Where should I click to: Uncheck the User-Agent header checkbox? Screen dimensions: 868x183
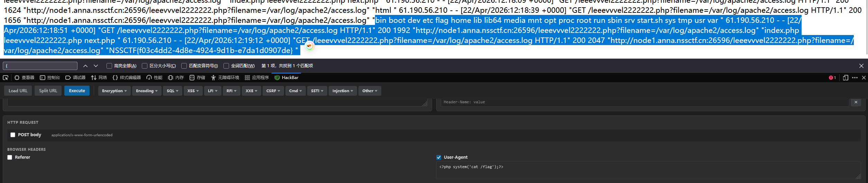439,157
